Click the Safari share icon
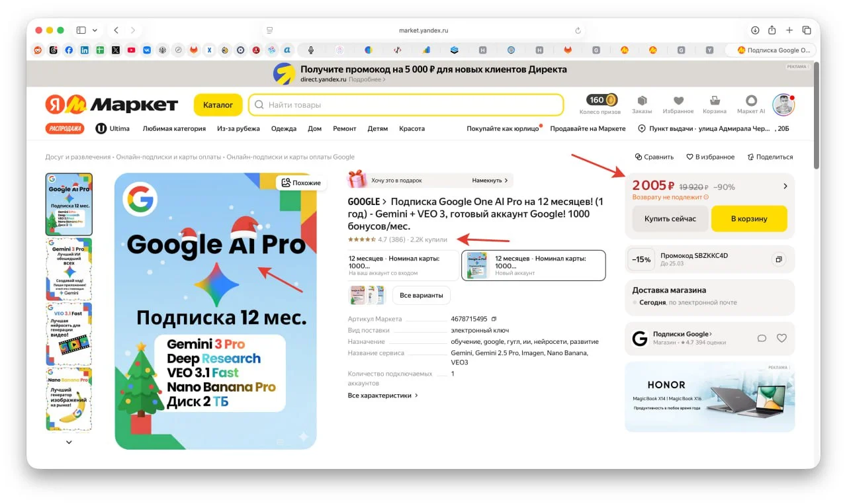Screen dimensions: 847x504 coord(772,30)
